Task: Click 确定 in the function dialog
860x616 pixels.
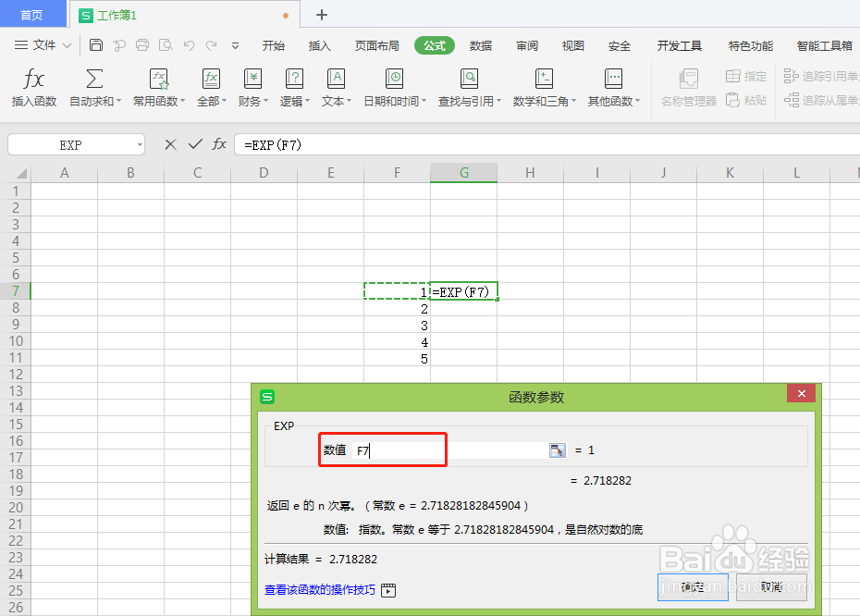Action: (693, 586)
